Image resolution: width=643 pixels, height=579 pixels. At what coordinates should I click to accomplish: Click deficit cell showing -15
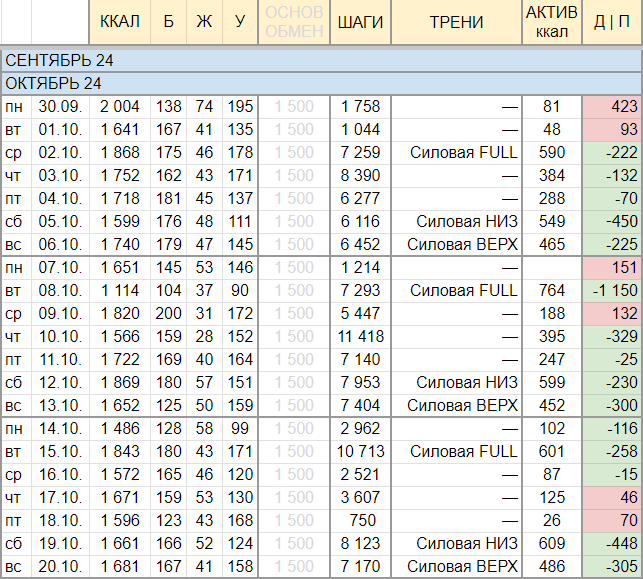612,475
